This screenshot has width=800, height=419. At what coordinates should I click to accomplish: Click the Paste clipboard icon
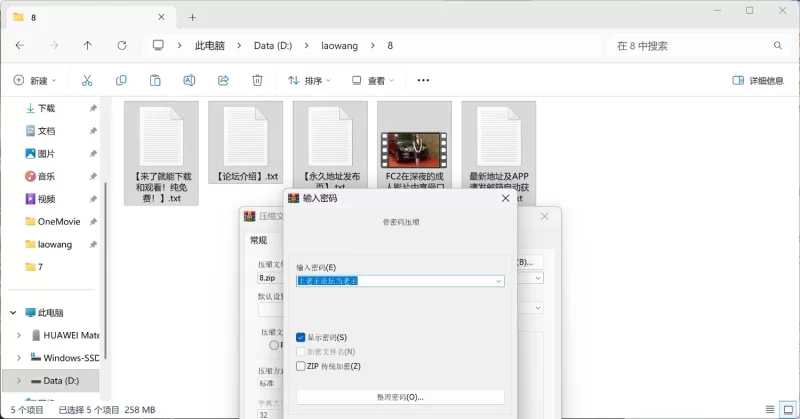click(x=155, y=80)
